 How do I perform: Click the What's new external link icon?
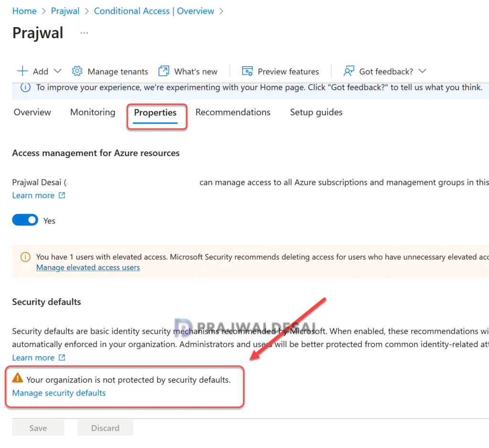click(x=164, y=71)
